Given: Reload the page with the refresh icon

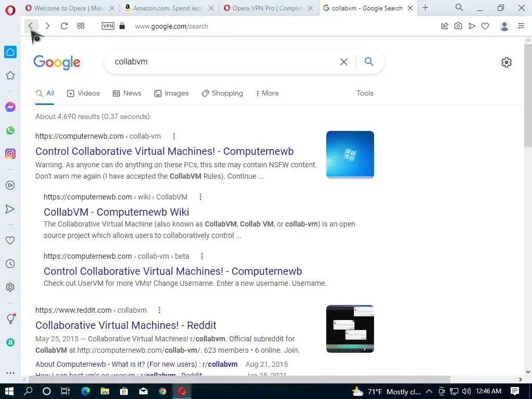Looking at the screenshot, I should [64, 26].
